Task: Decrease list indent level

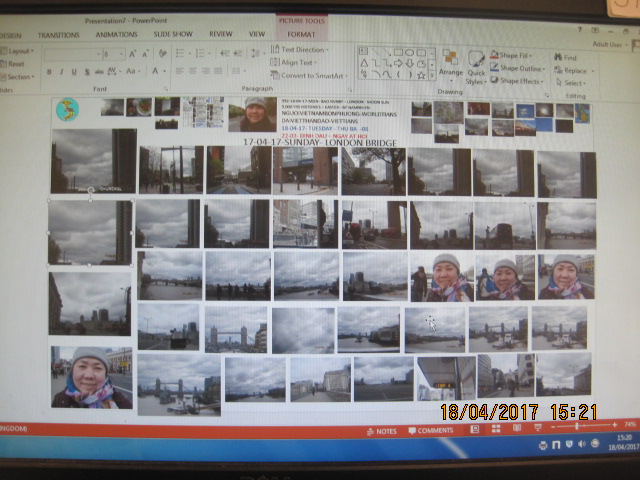Action: tap(225, 53)
